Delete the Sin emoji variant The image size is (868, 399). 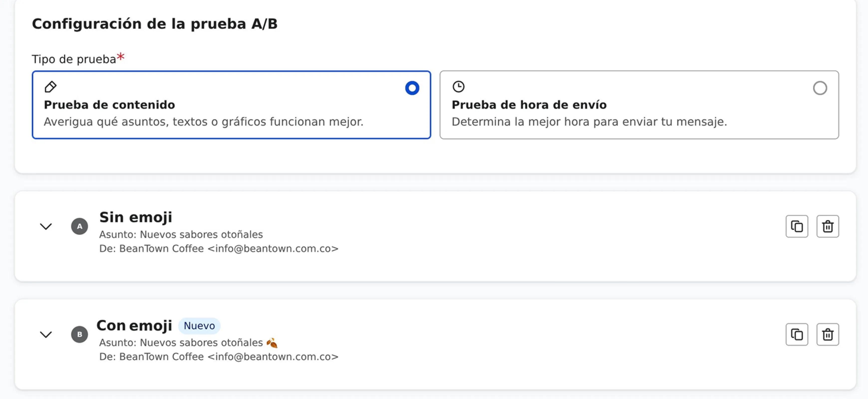click(x=828, y=226)
